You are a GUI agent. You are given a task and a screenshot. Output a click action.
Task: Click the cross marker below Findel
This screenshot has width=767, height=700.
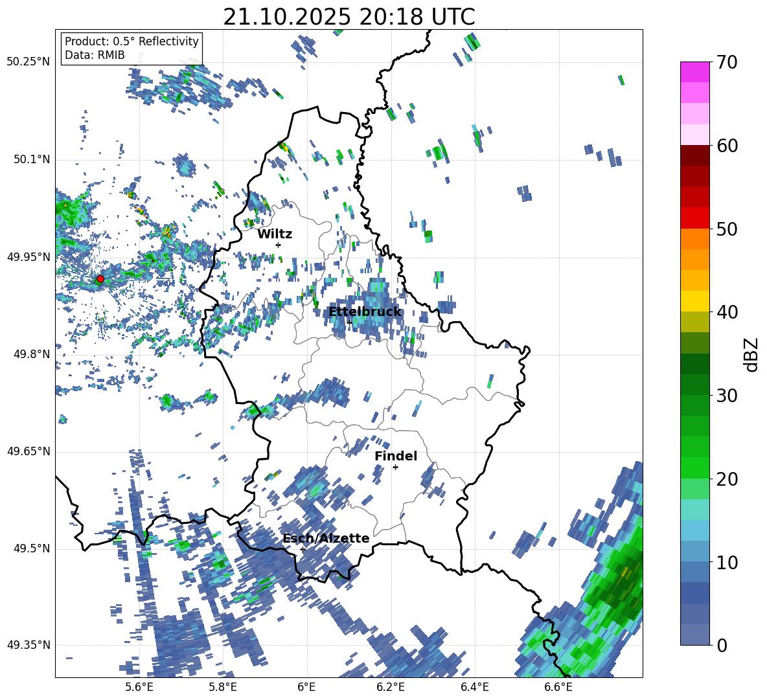395,468
